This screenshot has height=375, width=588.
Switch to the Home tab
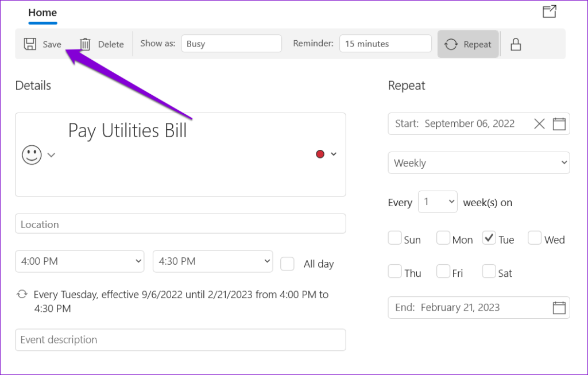coord(42,13)
